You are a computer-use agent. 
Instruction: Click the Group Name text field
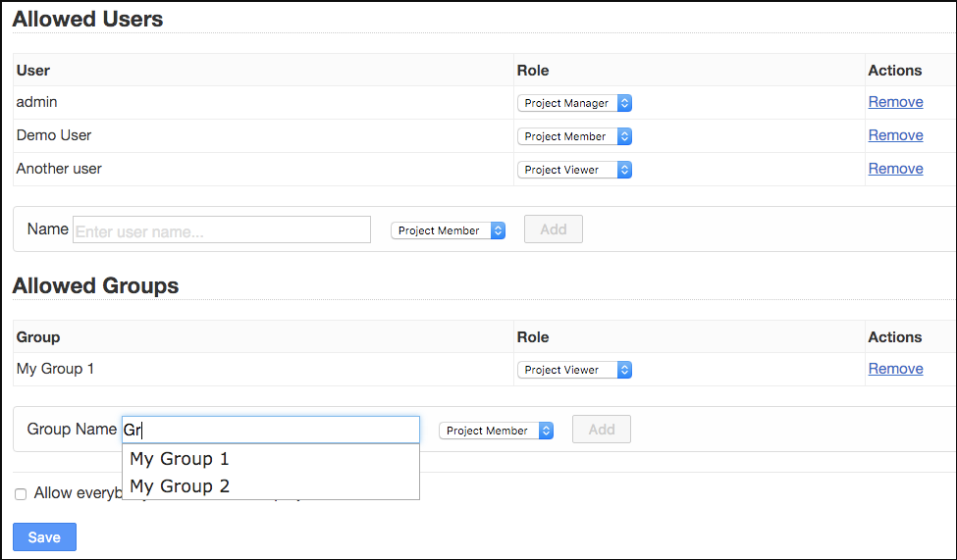[x=270, y=430]
